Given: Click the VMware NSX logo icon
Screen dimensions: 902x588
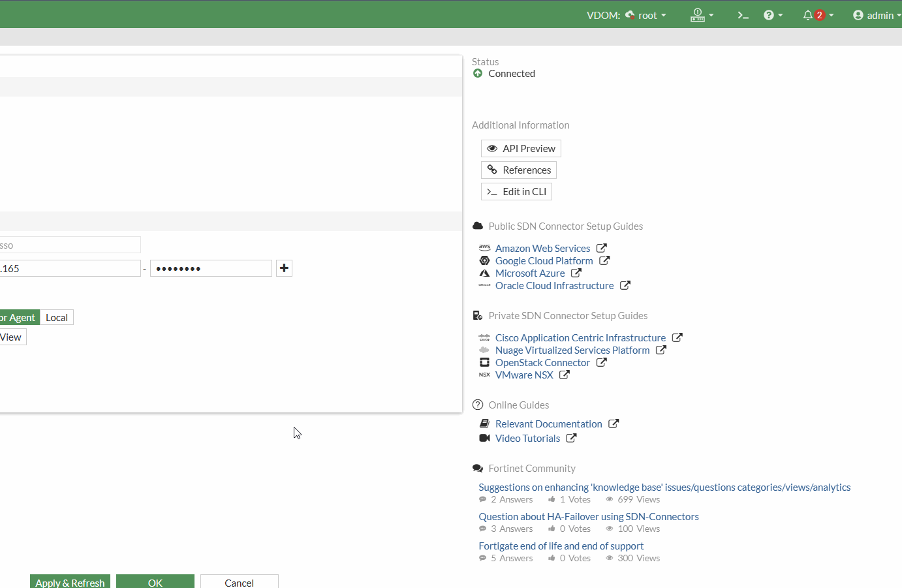Looking at the screenshot, I should 484,375.
